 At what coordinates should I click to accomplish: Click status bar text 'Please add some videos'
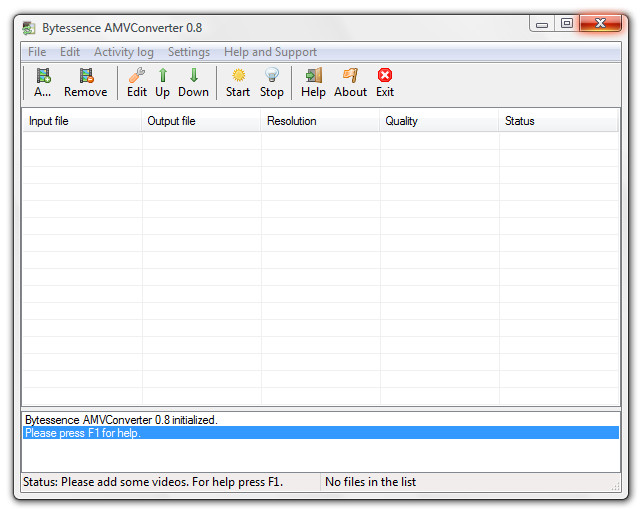point(125,482)
